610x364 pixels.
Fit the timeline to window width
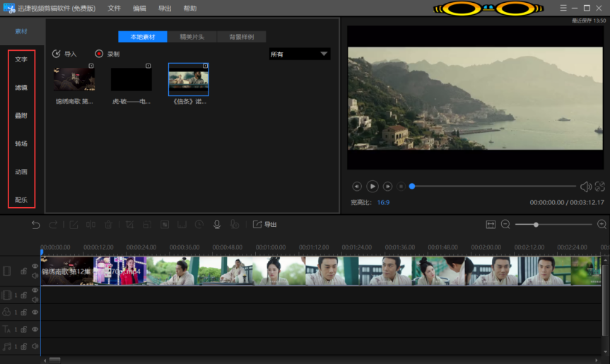tap(491, 224)
